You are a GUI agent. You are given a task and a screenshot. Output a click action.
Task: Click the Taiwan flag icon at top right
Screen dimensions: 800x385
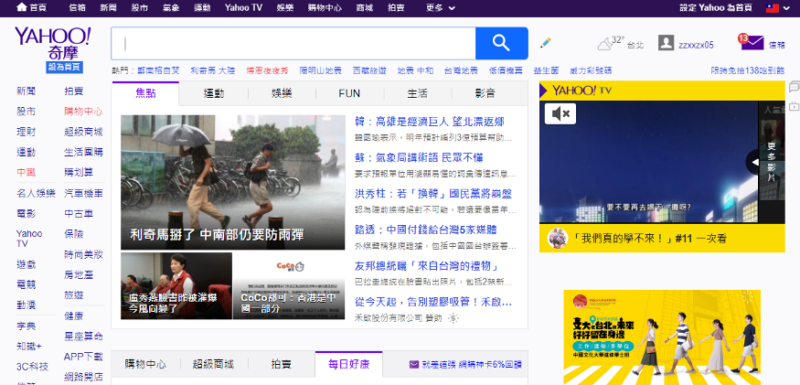pos(772,8)
